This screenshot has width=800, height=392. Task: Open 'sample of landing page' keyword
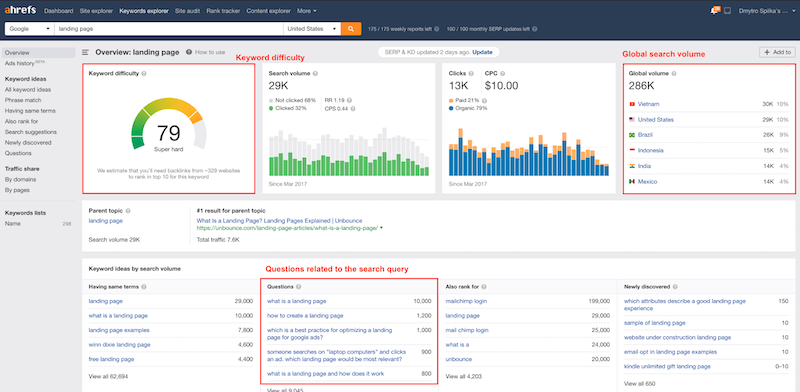coord(655,323)
